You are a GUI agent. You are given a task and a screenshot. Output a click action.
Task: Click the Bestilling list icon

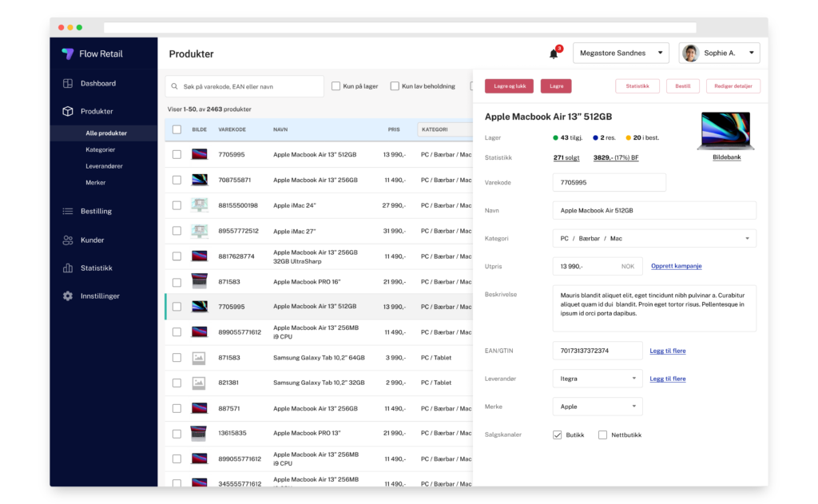click(68, 212)
